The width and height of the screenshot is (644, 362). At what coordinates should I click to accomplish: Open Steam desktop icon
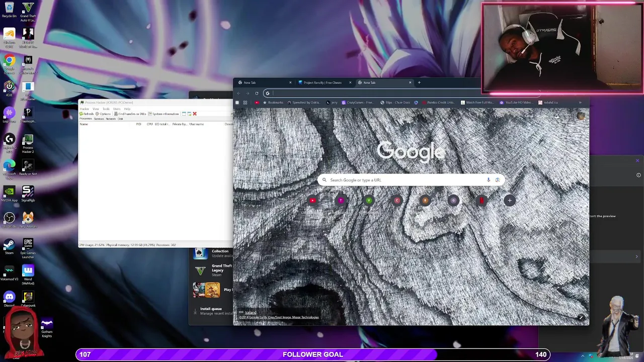9,246
